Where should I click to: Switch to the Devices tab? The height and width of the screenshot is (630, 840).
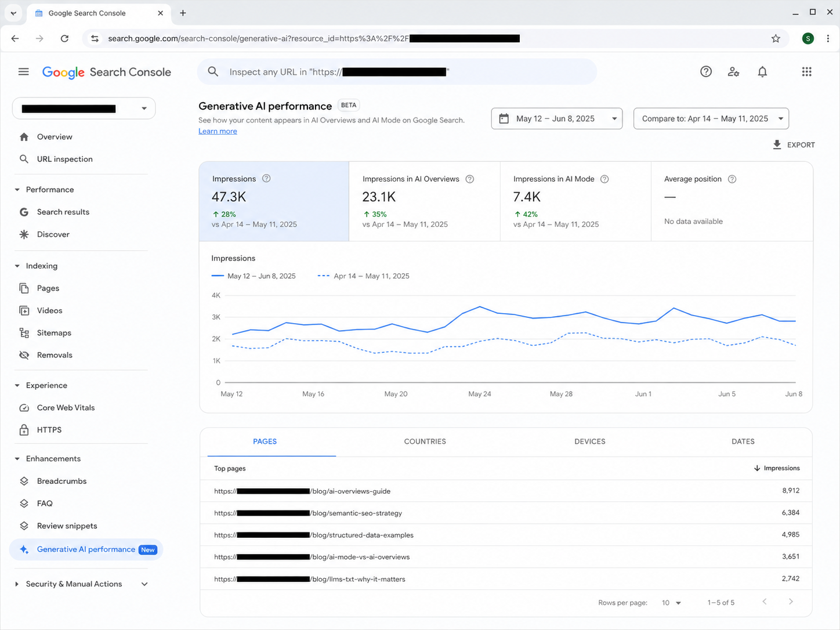click(x=590, y=441)
